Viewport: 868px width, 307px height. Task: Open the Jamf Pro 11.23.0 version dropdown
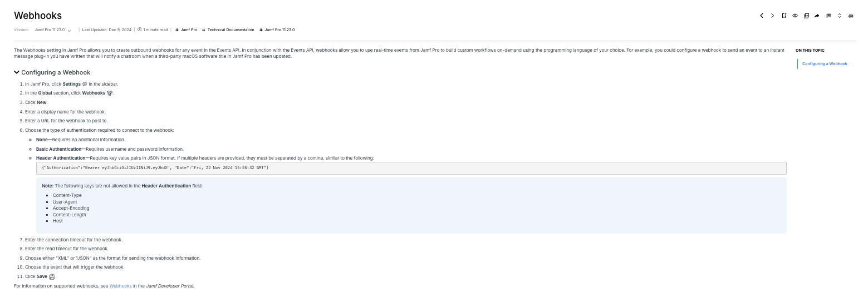52,29
